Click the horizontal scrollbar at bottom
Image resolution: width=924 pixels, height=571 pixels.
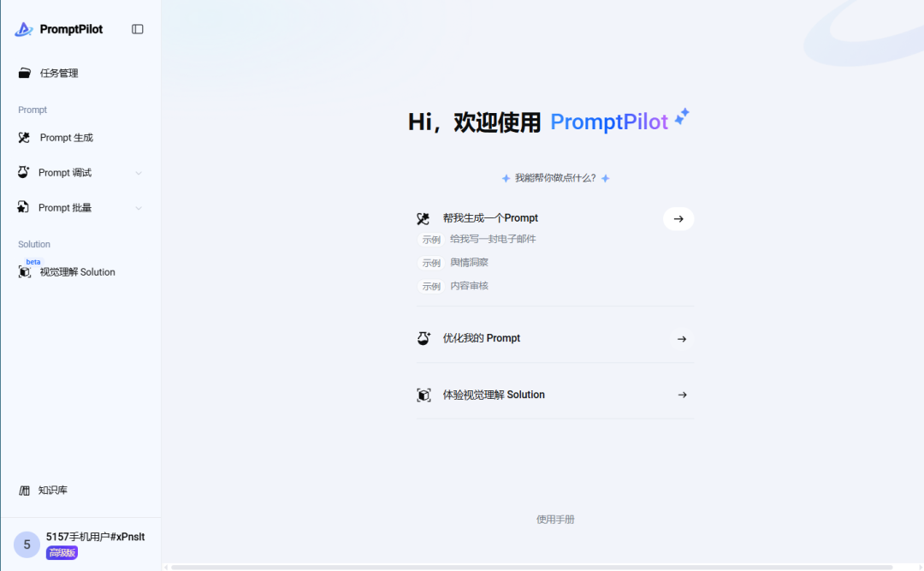click(x=531, y=568)
